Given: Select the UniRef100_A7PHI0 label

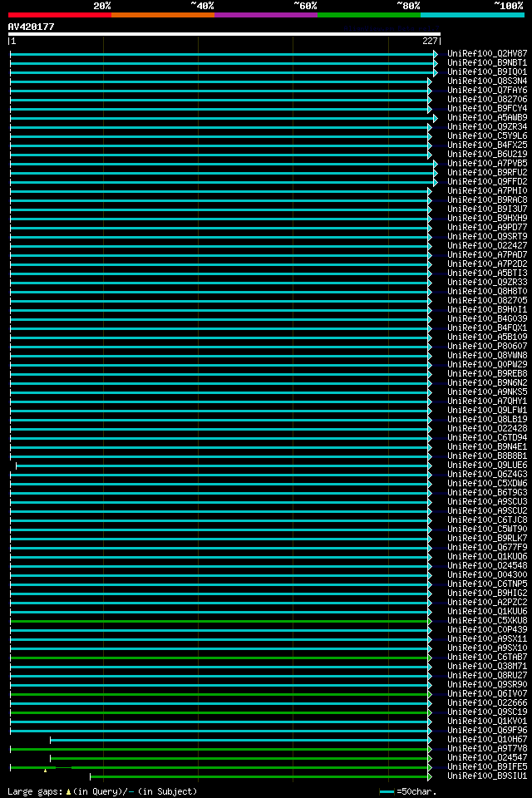Looking at the screenshot, I should tap(487, 191).
